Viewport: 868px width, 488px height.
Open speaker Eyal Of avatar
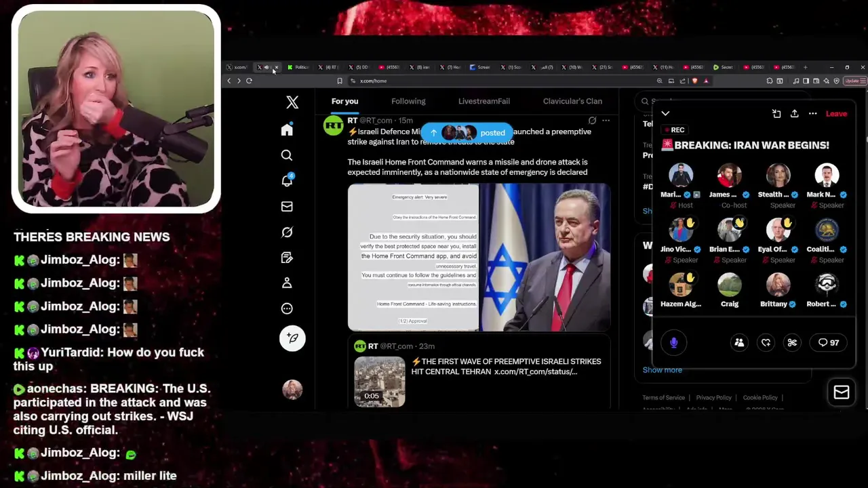[778, 230]
